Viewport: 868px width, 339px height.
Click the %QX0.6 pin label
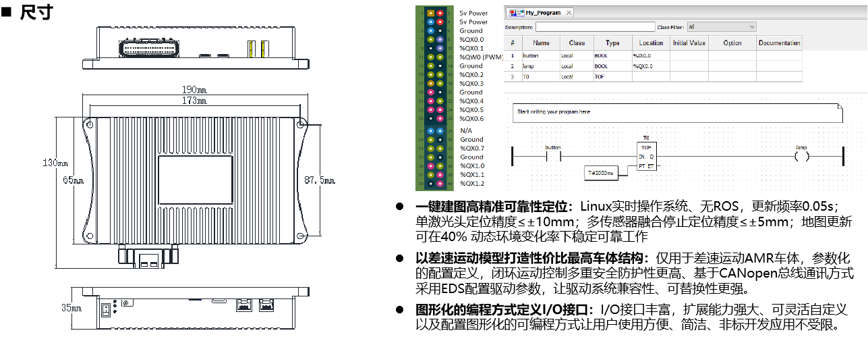click(x=471, y=119)
